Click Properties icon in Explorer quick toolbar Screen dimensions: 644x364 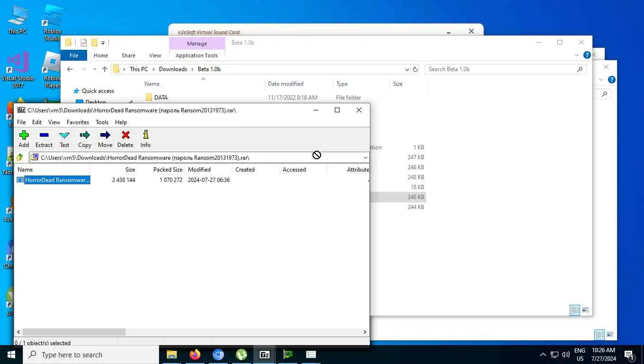(84, 43)
